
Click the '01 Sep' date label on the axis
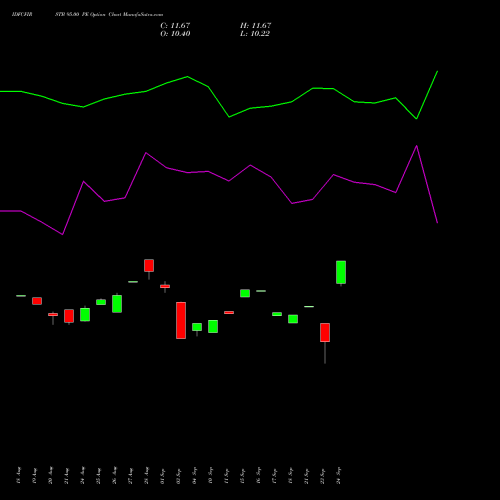[163, 476]
